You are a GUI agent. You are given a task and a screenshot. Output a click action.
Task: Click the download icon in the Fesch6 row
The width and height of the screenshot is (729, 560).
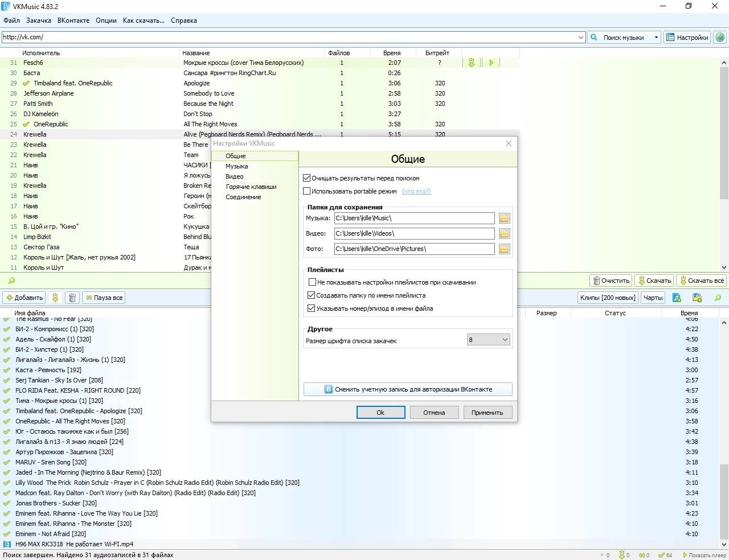471,63
